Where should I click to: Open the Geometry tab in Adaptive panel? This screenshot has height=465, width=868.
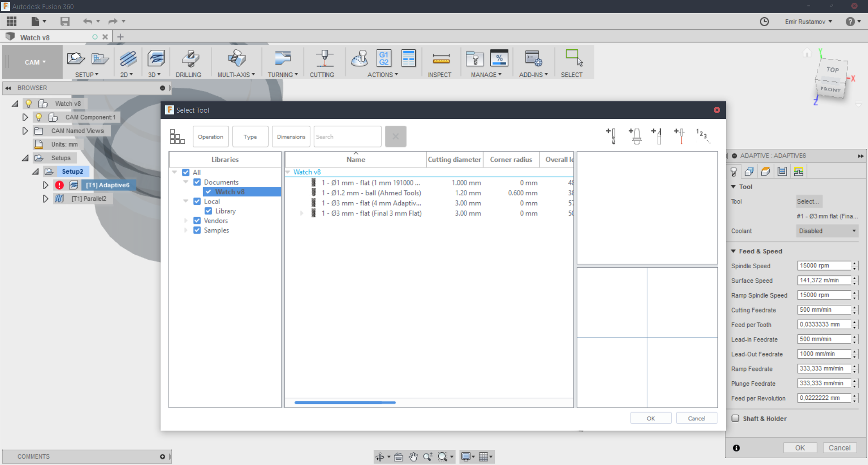(749, 171)
